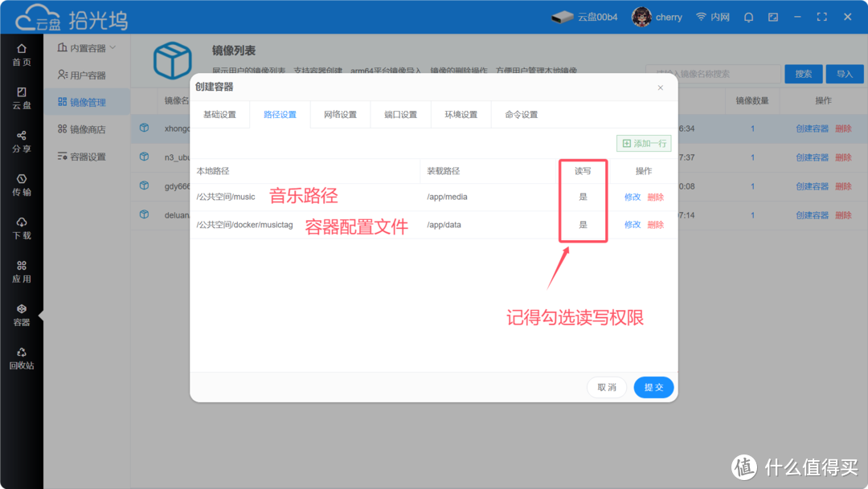Open the 分享 sharing panel icon
The height and width of the screenshot is (489, 868).
pyautogui.click(x=21, y=141)
